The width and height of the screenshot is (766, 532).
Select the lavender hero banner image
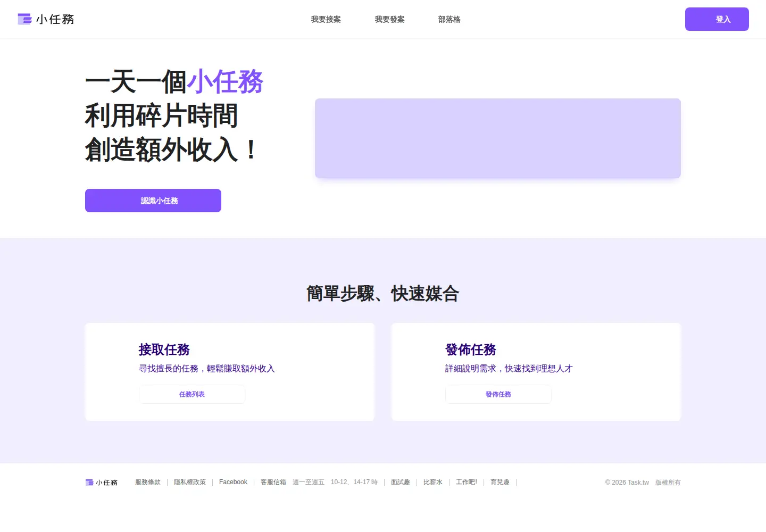498,138
